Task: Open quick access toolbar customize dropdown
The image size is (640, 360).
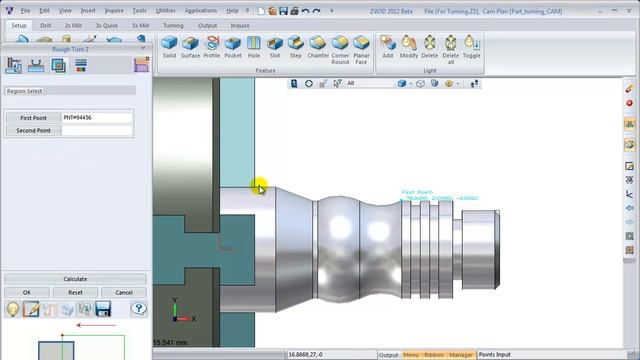Action: click(331, 11)
